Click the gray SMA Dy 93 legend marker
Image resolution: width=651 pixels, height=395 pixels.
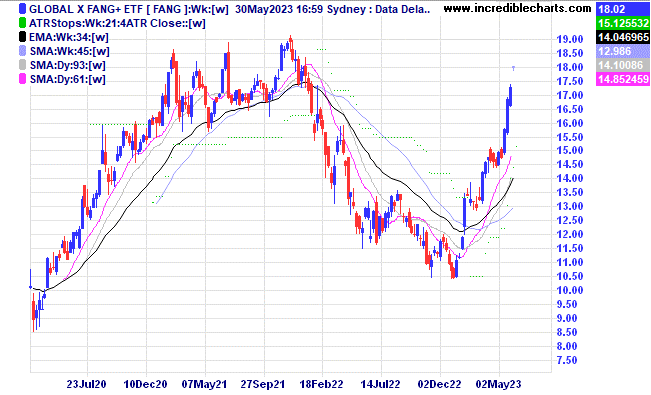23,65
